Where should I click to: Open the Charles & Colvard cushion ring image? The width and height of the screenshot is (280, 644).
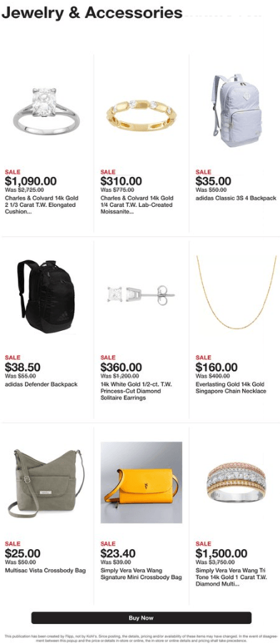point(46,108)
